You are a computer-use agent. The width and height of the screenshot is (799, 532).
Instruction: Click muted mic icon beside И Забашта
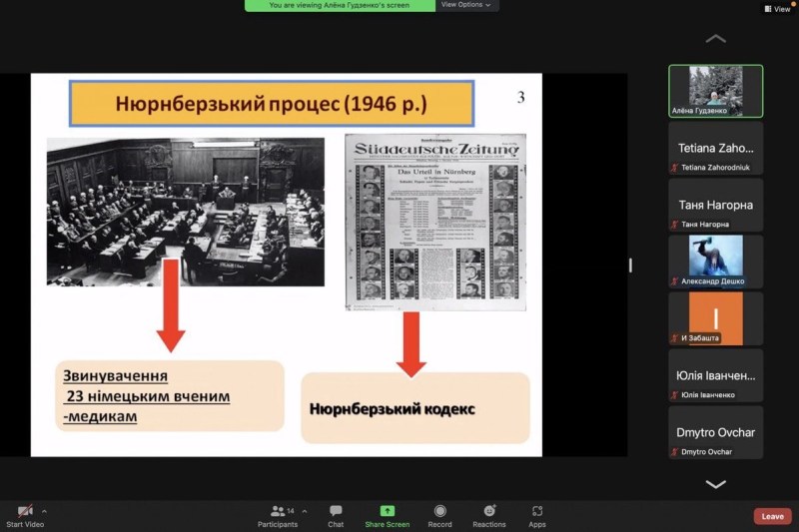click(x=675, y=338)
